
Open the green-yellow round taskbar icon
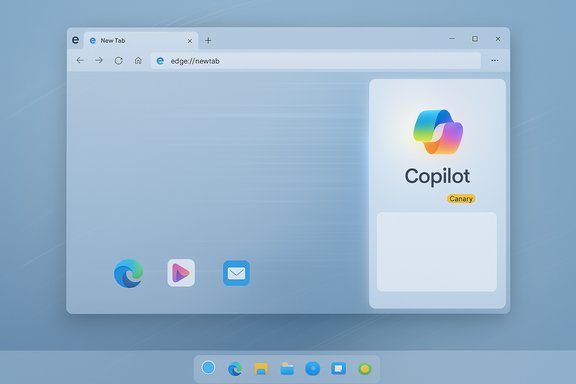365,369
